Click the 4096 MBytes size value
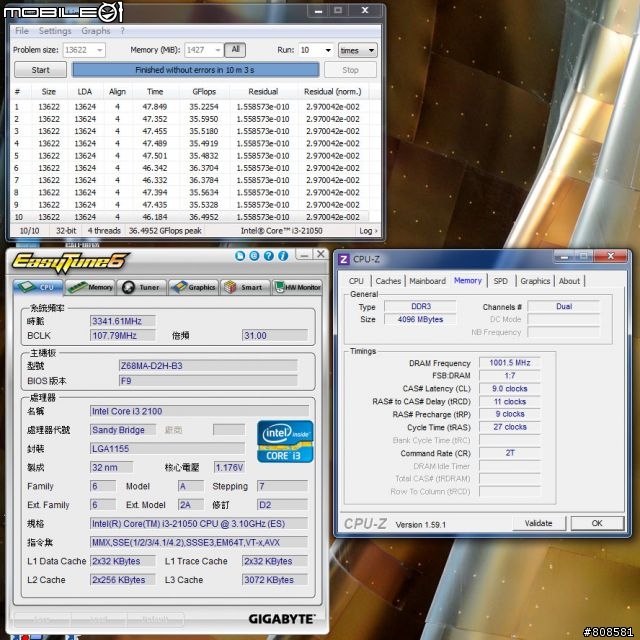 (420, 319)
